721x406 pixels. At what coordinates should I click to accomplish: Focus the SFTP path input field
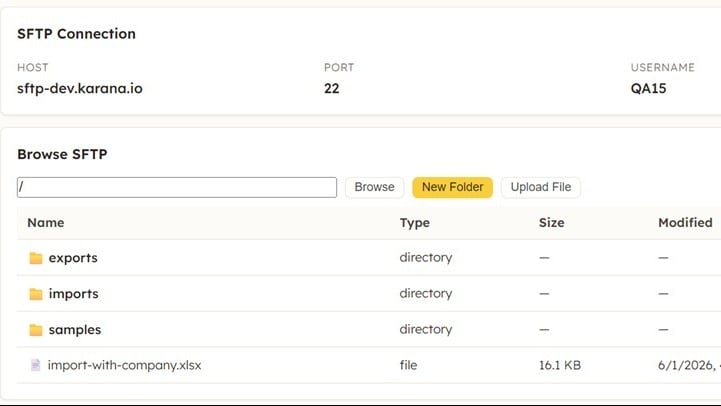(177, 188)
